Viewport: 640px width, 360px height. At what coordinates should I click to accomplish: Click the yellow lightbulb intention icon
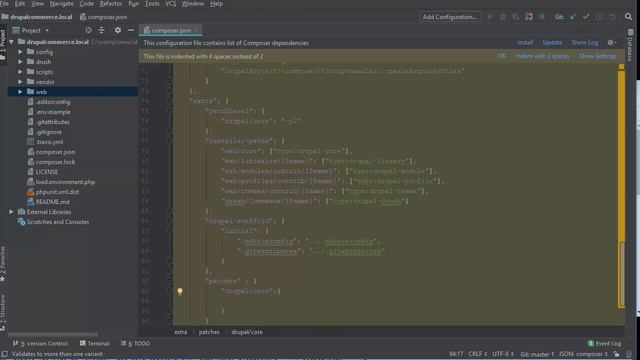tap(180, 291)
